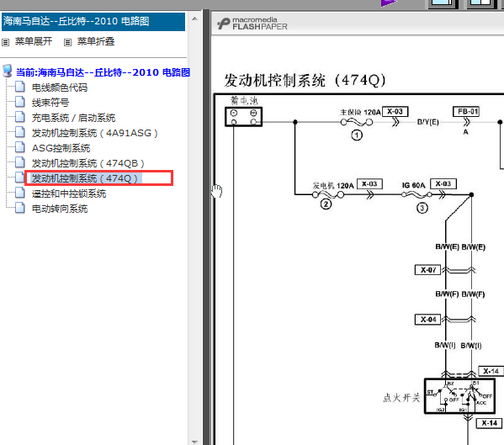504x445 pixels.
Task: Click the FB-01 connector box
Action: point(466,112)
